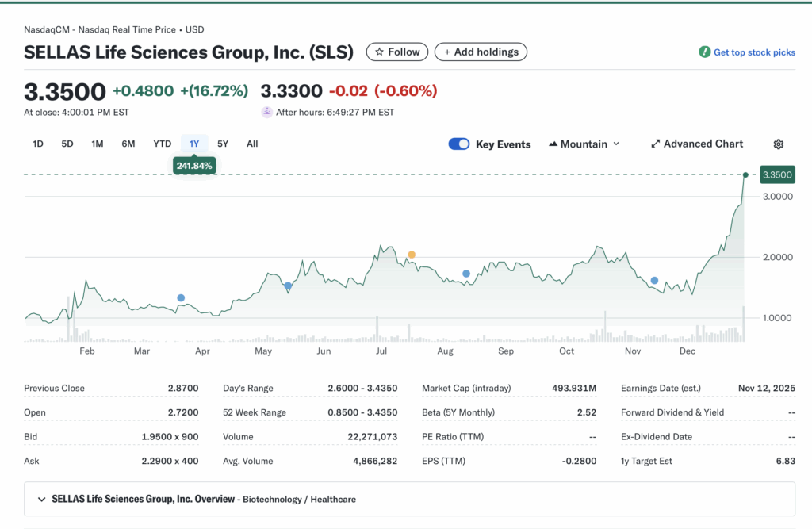Click the Follow button
Viewport: 812px width, 529px height.
point(396,52)
